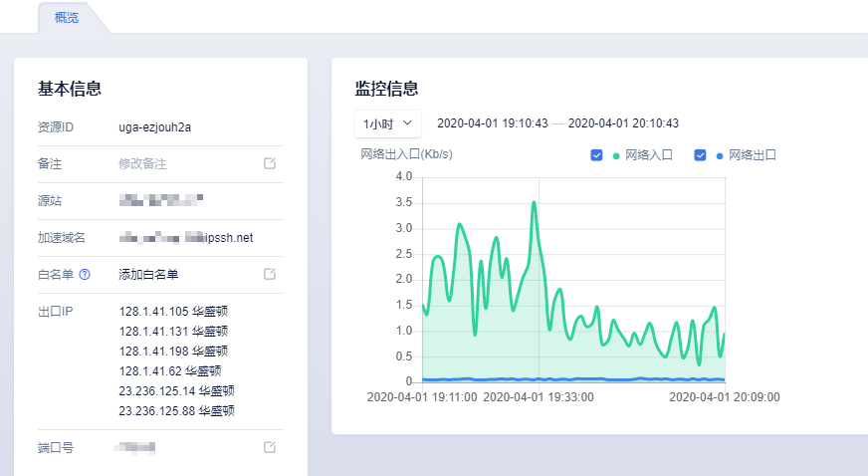Image resolution: width=868 pixels, height=476 pixels.
Task: Click the blue 网络出口 legend dot
Action: pos(720,156)
